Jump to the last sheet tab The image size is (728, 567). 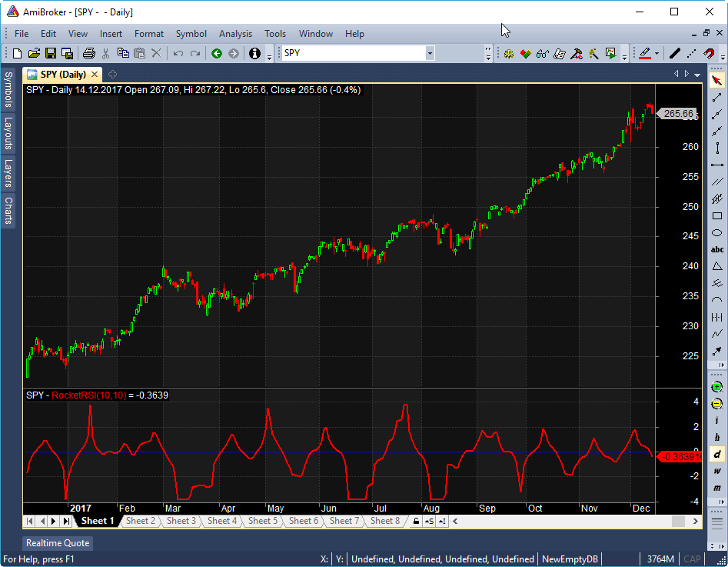pyautogui.click(x=66, y=521)
